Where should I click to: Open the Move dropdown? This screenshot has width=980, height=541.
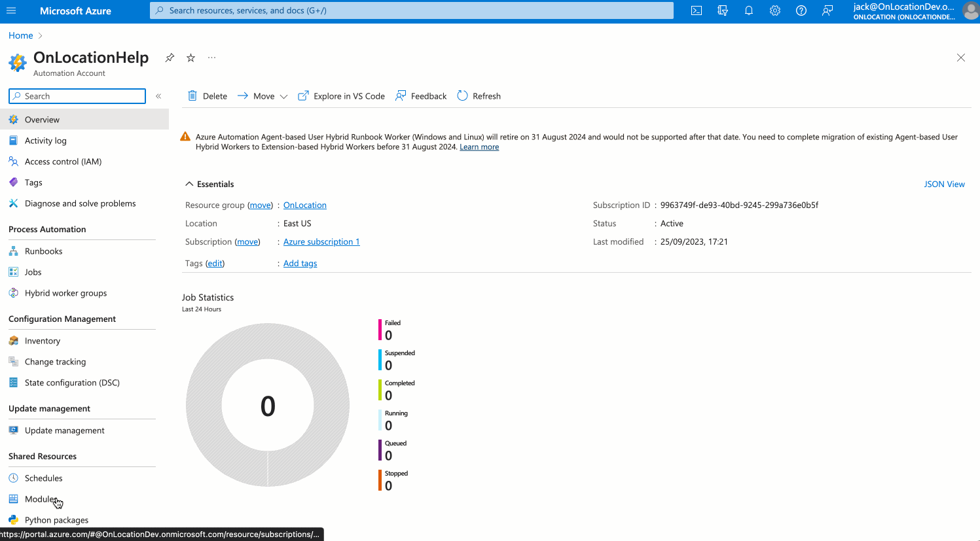click(x=263, y=96)
